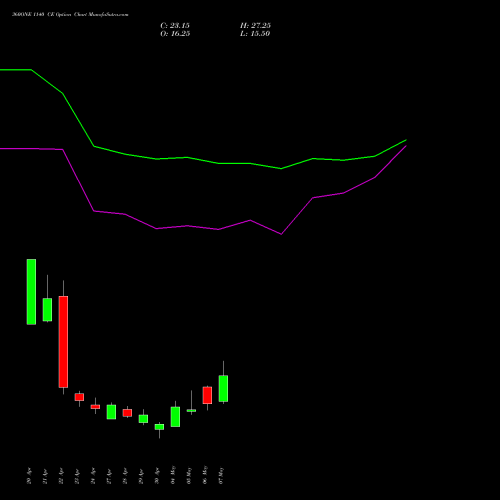Select the '24 Apr' date label
Viewport: 500px width, 500px height.
coord(93,476)
